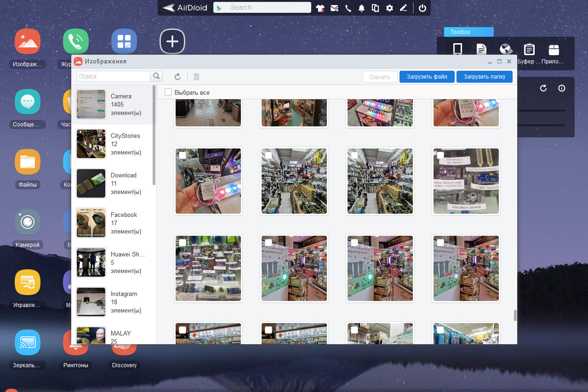Screen dimensions: 588x392
Task: Check the hand-holding-LED photo checkbox in second row
Action: pos(183,155)
